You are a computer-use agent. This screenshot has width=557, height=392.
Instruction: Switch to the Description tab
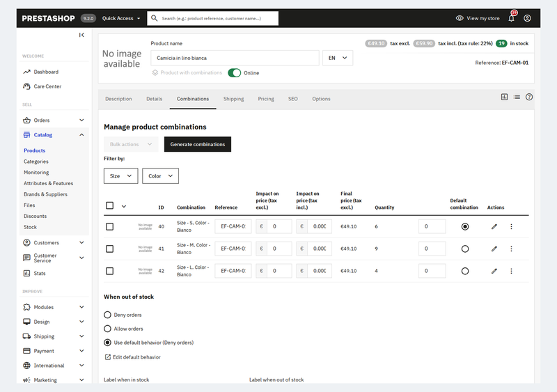[x=118, y=99]
